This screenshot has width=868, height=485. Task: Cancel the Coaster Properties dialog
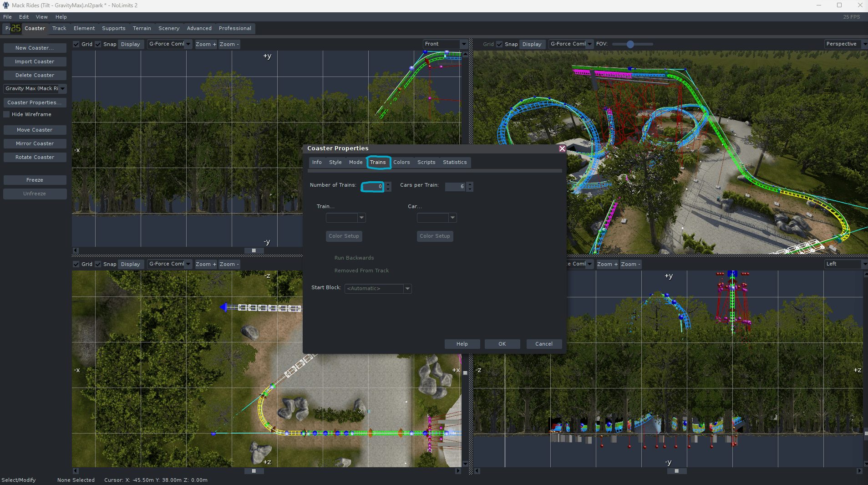pos(544,344)
